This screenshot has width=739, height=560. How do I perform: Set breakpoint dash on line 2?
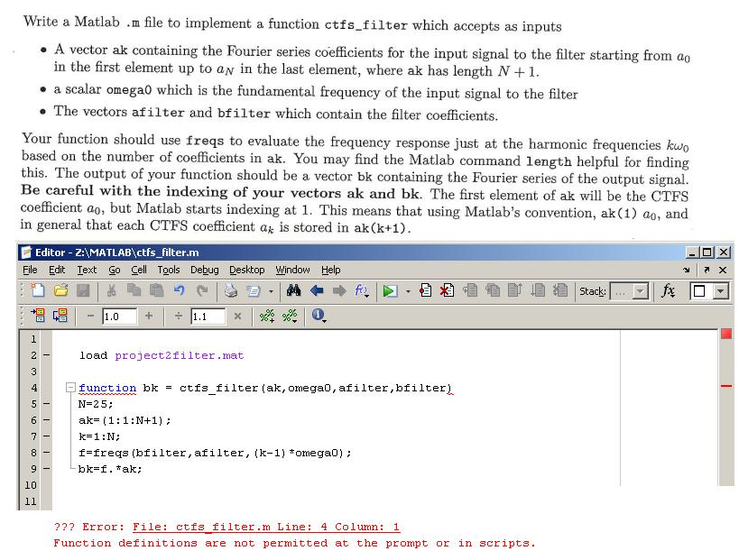[46, 355]
